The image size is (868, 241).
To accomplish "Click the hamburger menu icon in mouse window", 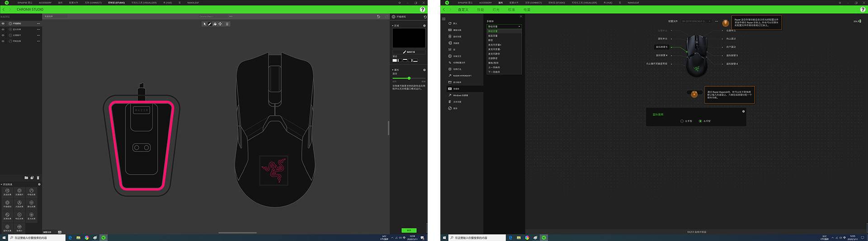I will click(444, 19).
